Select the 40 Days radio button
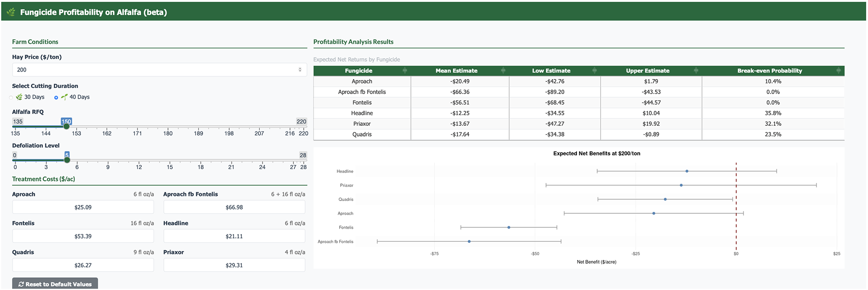Screen dimensions: 868x290 click(x=56, y=98)
